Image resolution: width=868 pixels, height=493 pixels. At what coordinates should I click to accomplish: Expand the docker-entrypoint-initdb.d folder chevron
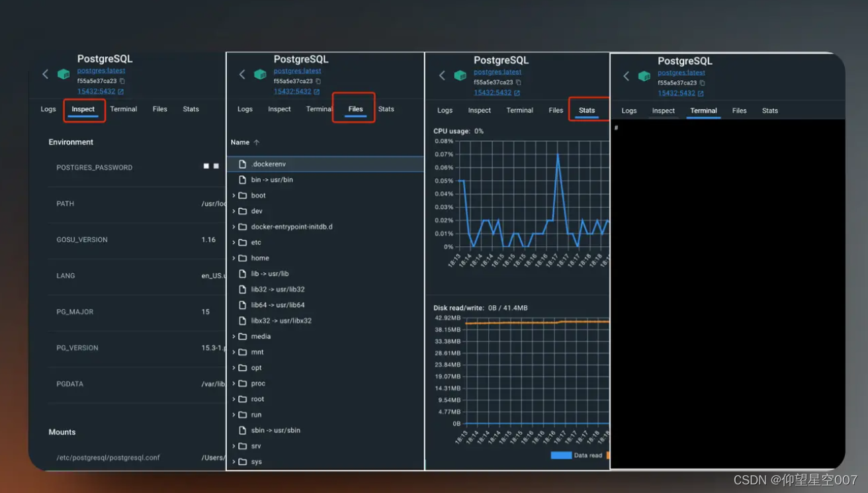pos(234,226)
